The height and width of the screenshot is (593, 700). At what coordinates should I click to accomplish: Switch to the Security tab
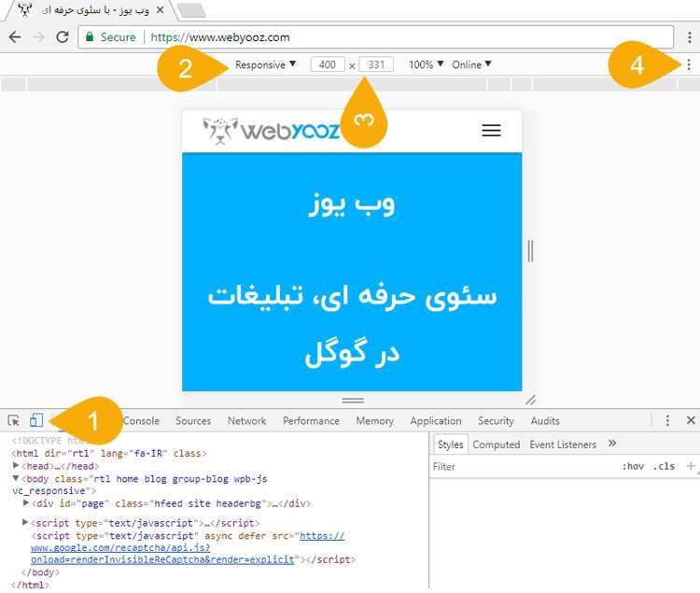(496, 420)
